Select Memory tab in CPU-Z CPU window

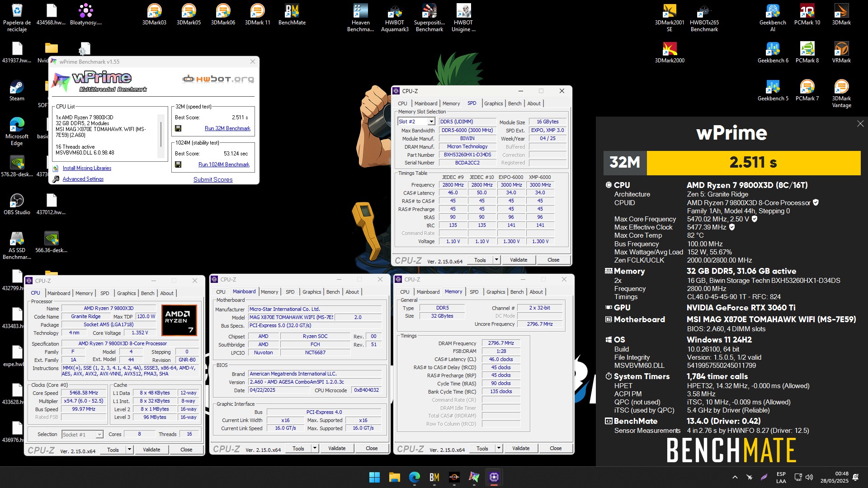84,293
